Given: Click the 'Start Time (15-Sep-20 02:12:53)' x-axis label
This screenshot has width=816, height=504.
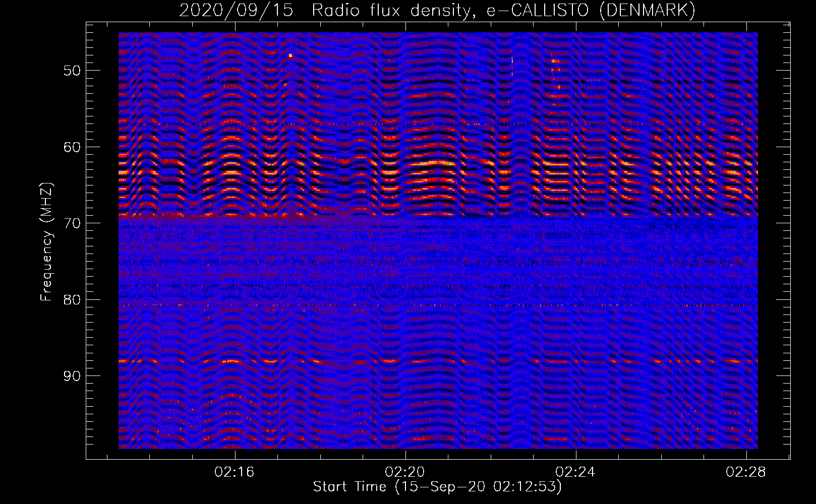Looking at the screenshot, I should [x=437, y=487].
